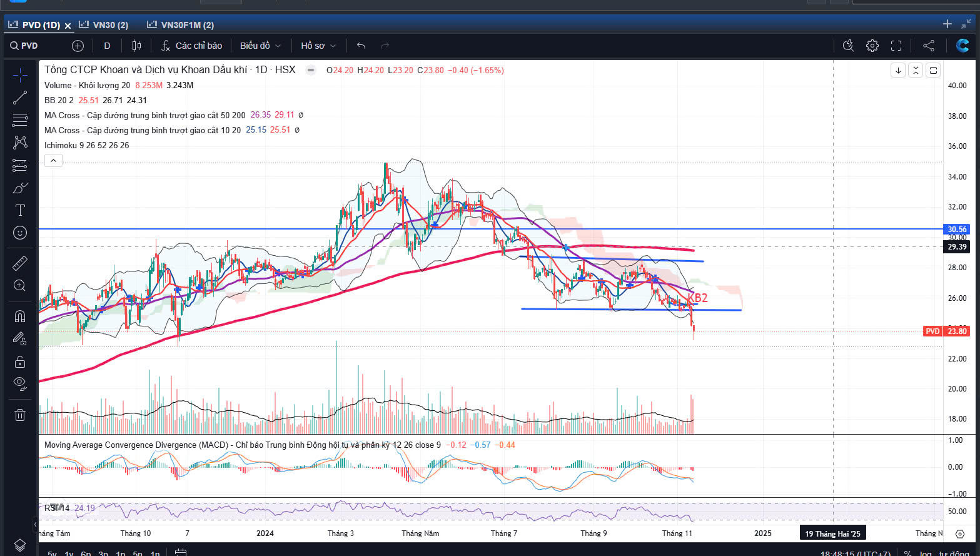The width and height of the screenshot is (980, 556).
Task: Select the trend line drawing tool
Action: (20, 98)
